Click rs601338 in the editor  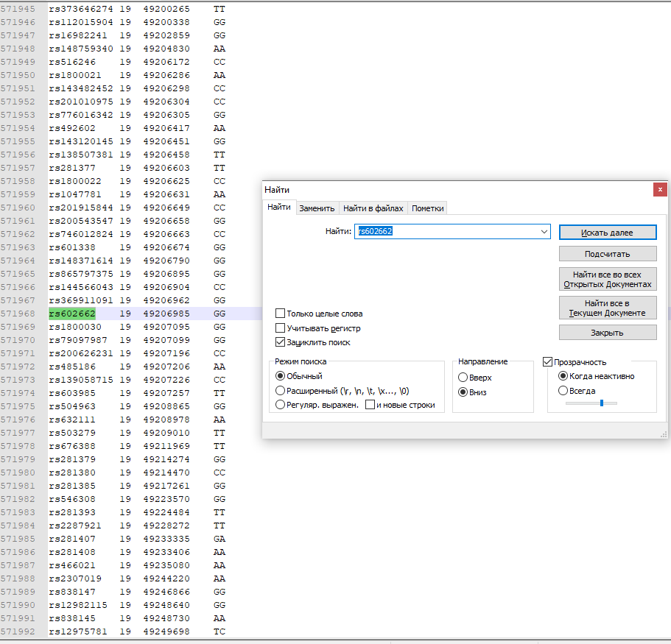tap(72, 247)
